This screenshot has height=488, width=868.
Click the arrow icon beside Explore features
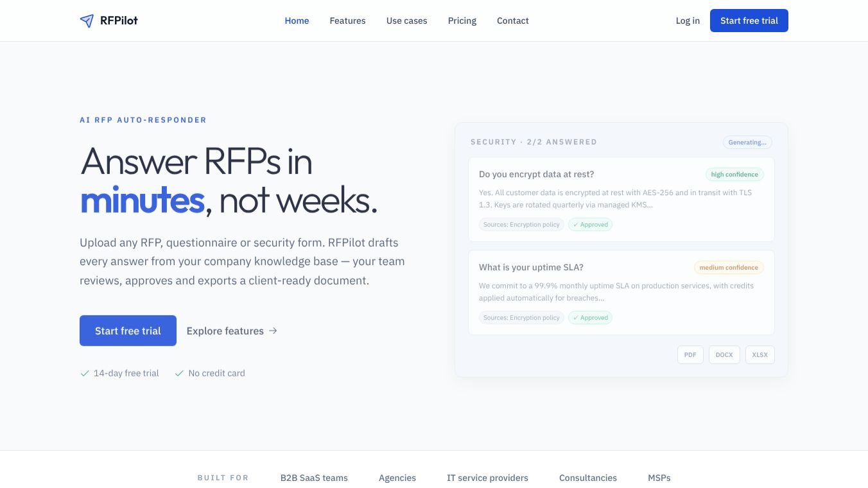tap(273, 331)
